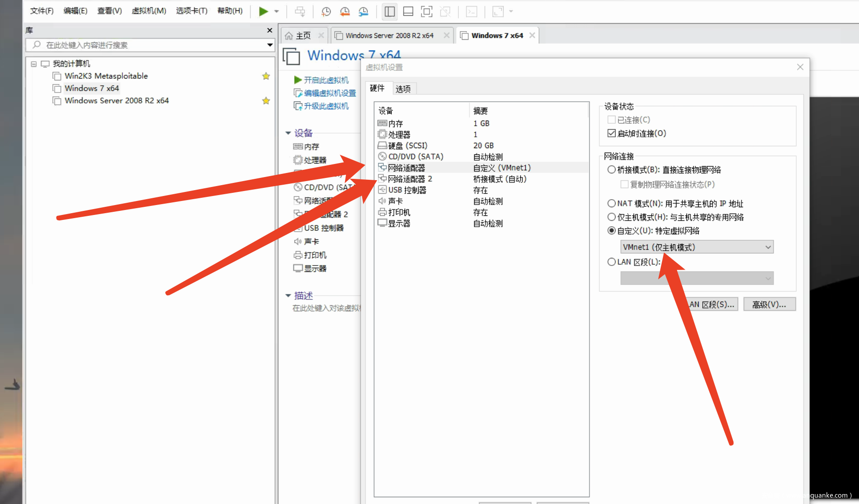Click the take snapshot toolbar icon
Viewport: 859px width, 504px height.
click(326, 11)
